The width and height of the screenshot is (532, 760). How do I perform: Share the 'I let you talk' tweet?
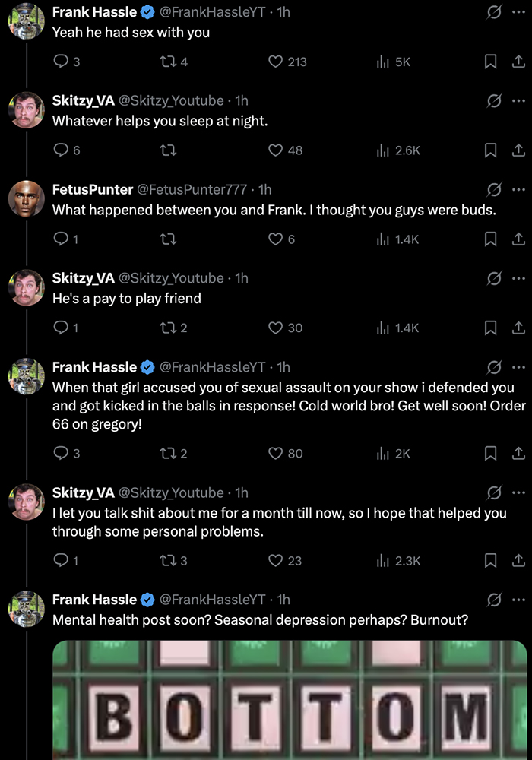point(518,561)
